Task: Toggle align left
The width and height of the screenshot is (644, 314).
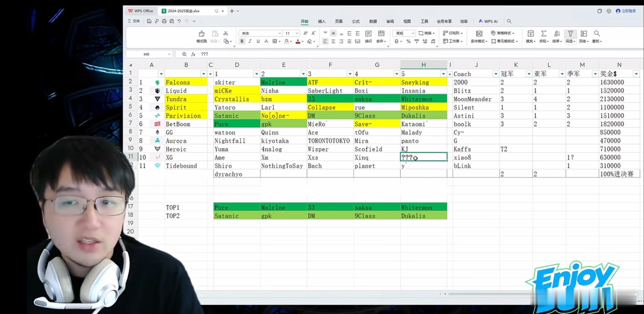Action: 325,41
